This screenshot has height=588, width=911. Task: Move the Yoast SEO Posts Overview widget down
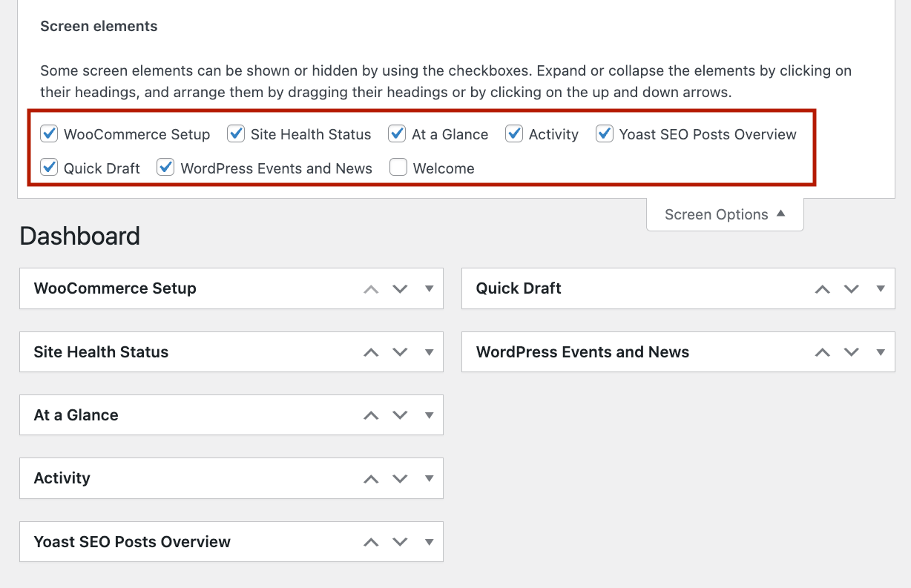pos(401,541)
